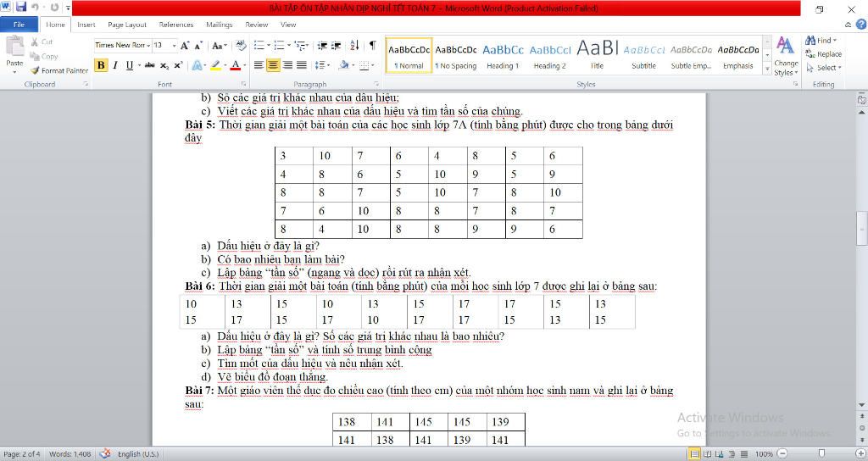
Task: Click the Copy icon in Clipboard
Action: click(x=35, y=57)
